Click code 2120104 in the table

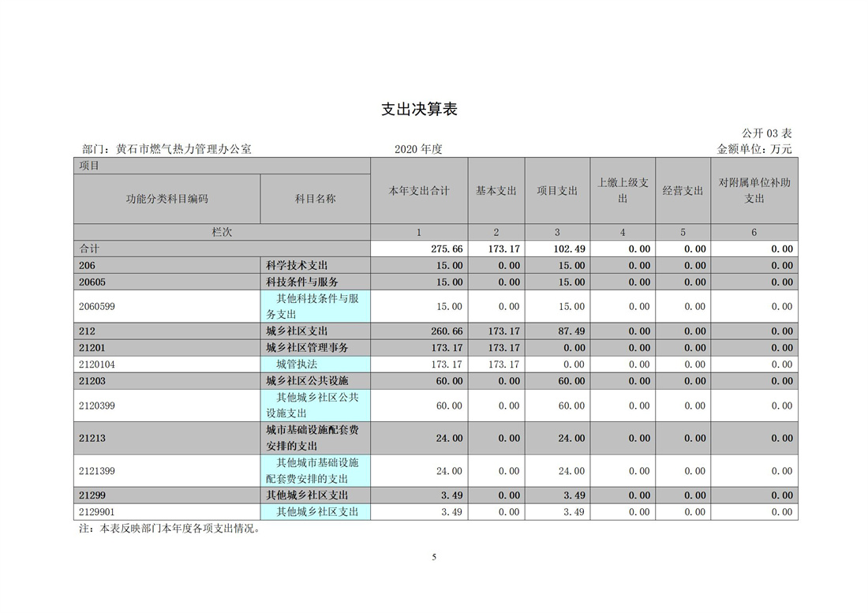(97, 364)
